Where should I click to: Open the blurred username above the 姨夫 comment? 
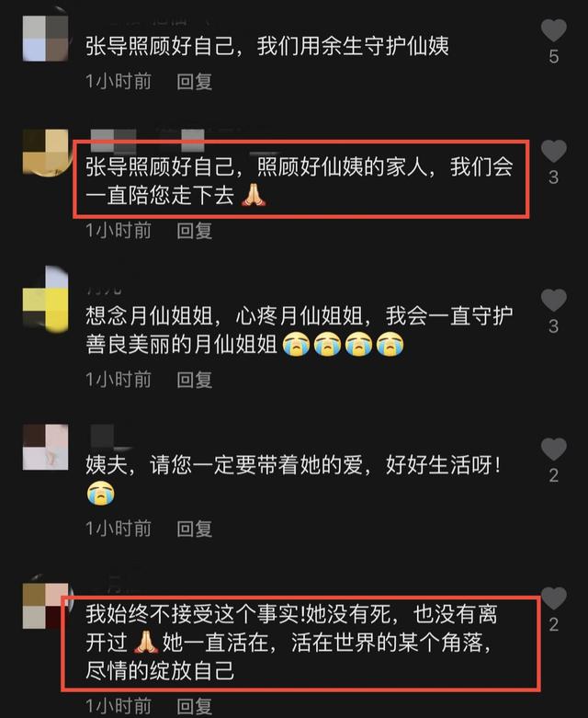click(109, 436)
